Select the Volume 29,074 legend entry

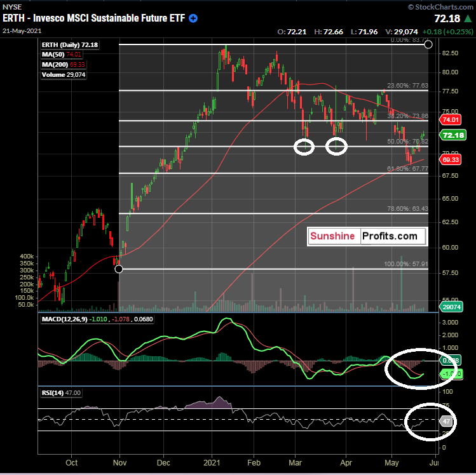[64, 75]
